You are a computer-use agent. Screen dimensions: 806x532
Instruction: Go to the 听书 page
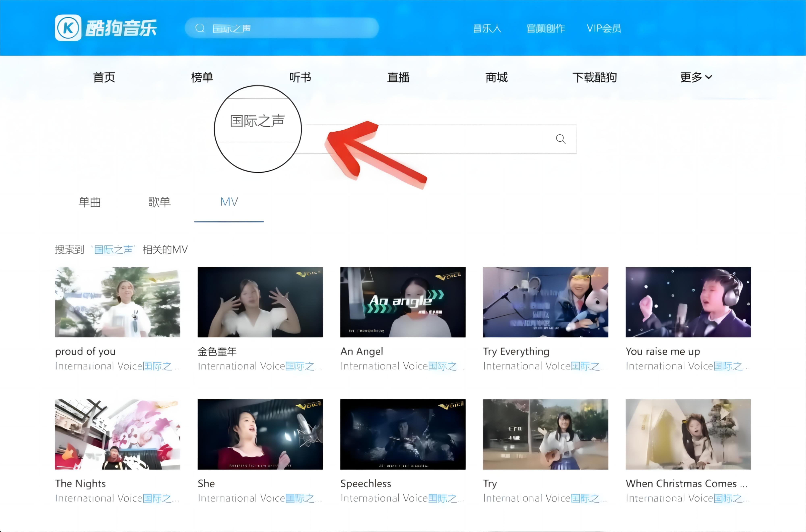tap(300, 77)
